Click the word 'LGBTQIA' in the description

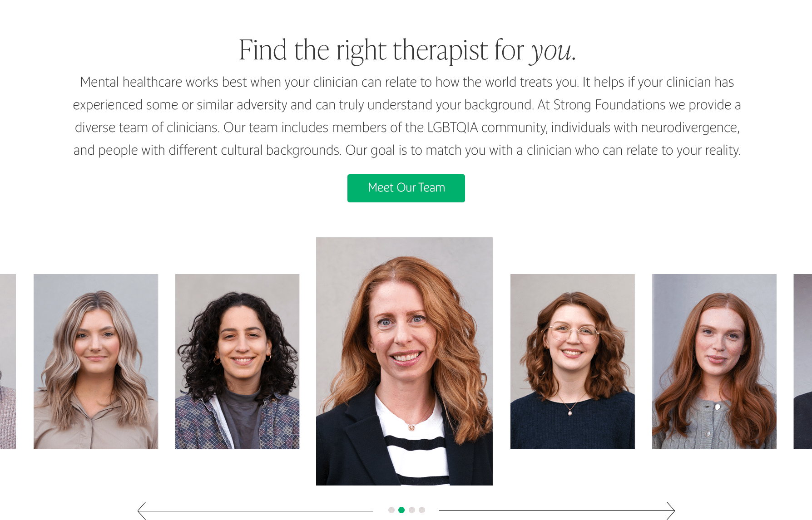point(452,128)
